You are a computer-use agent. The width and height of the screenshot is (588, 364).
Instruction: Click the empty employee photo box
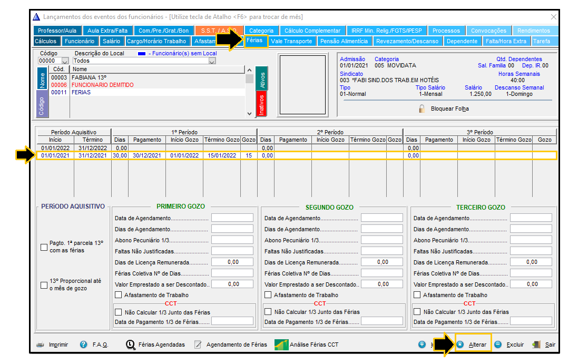(302, 85)
